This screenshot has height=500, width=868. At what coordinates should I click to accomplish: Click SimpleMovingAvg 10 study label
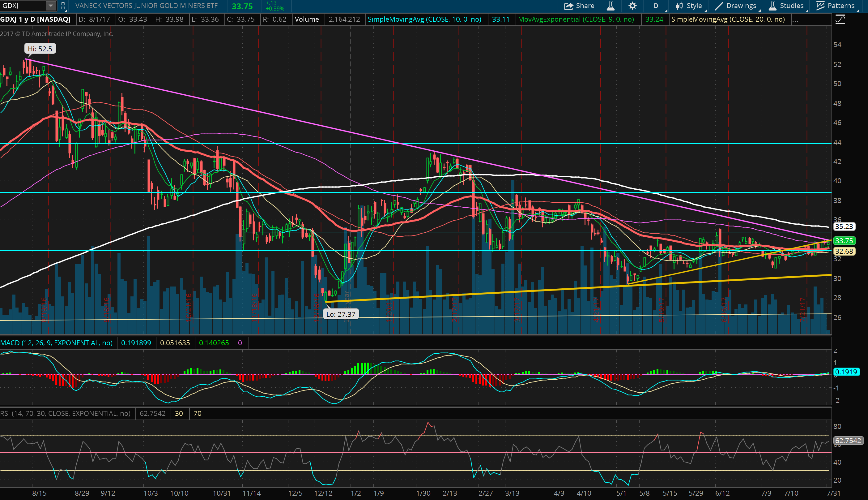coord(424,19)
